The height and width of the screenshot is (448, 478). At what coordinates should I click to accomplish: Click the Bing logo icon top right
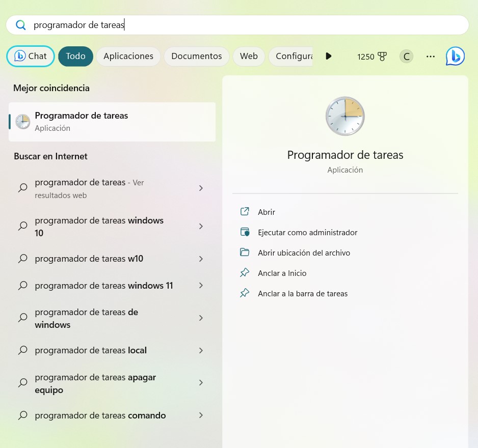455,56
